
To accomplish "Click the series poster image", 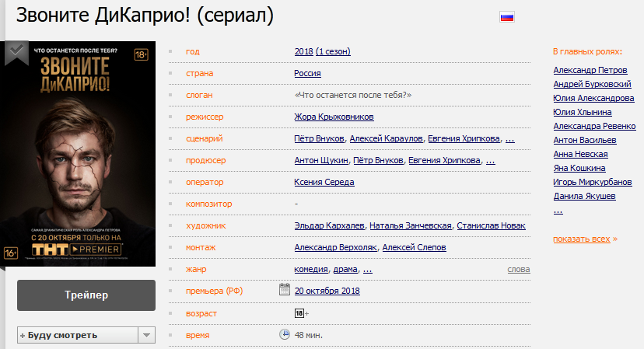I will [78, 154].
